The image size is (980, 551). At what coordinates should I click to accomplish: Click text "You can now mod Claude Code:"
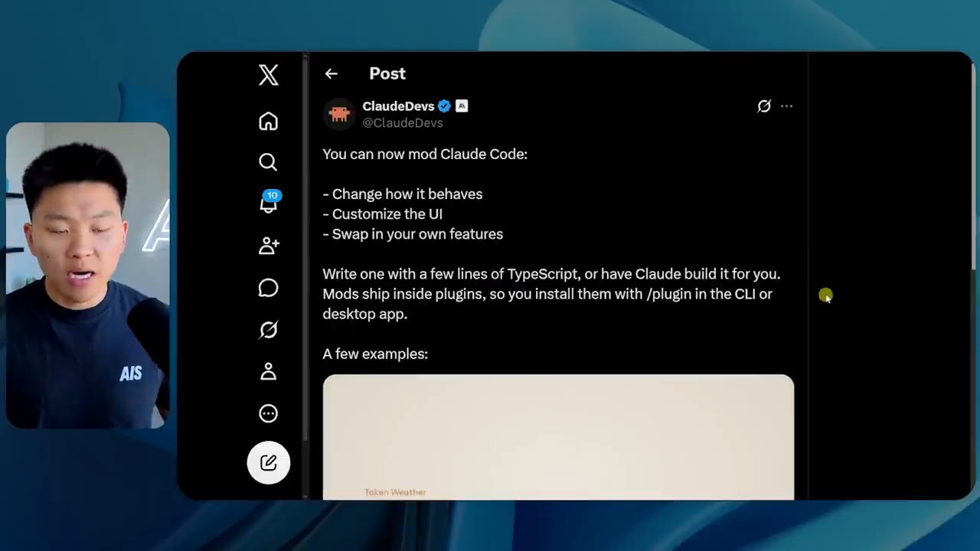point(425,154)
